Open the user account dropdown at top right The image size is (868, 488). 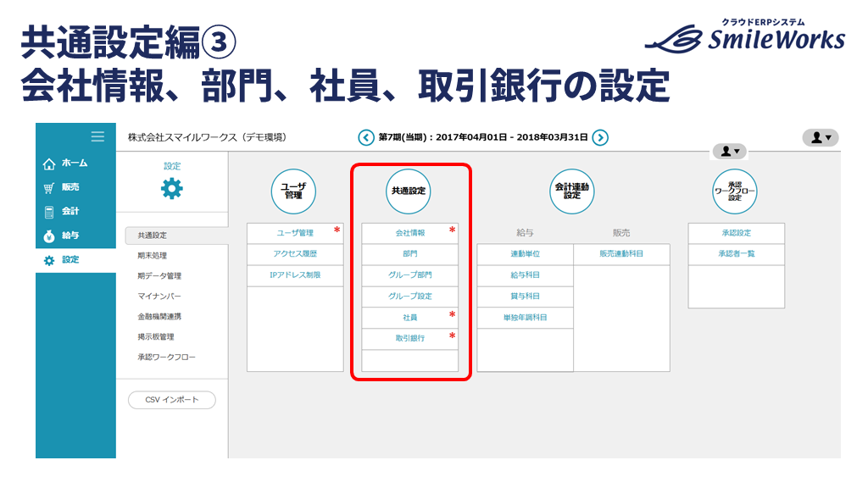point(821,138)
